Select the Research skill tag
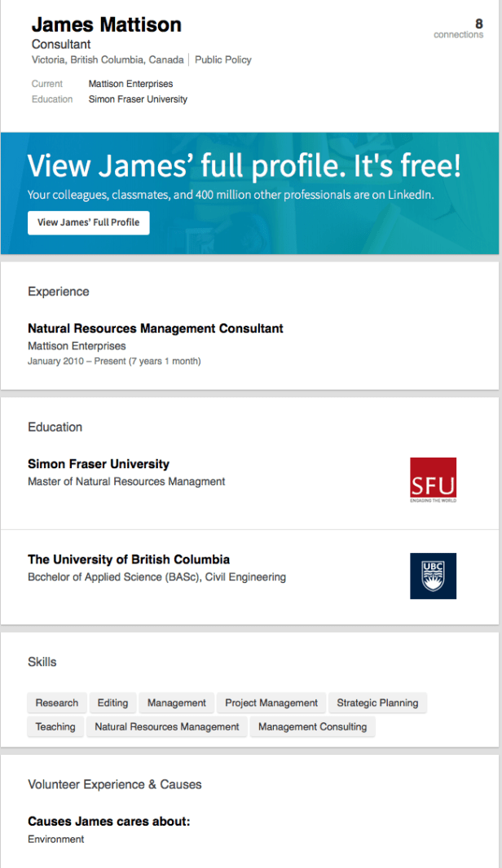 coord(57,703)
